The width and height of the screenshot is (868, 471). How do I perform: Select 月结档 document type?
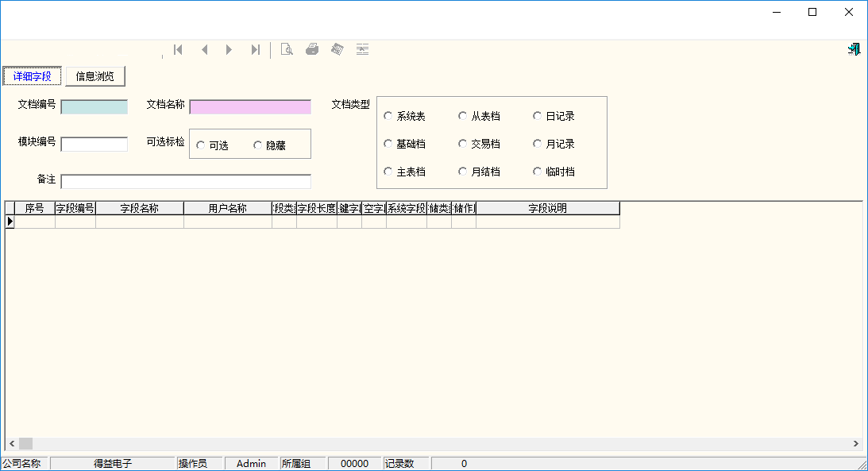click(480, 172)
